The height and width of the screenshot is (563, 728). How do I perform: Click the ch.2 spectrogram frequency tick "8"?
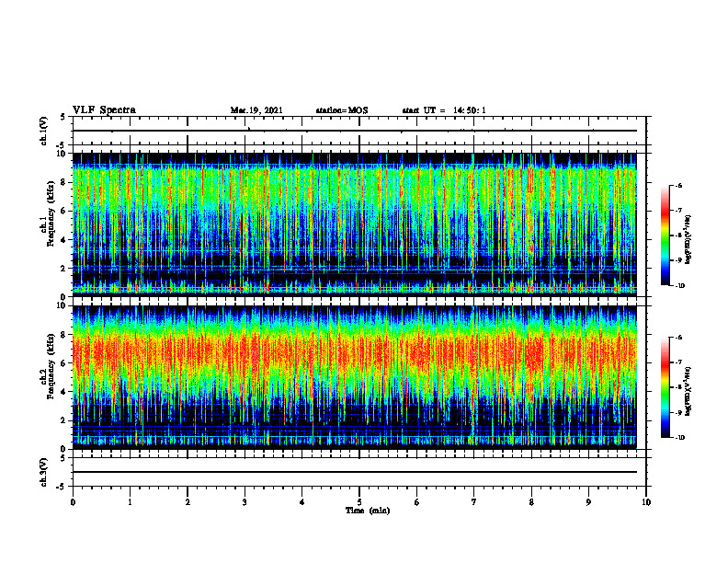coord(64,335)
